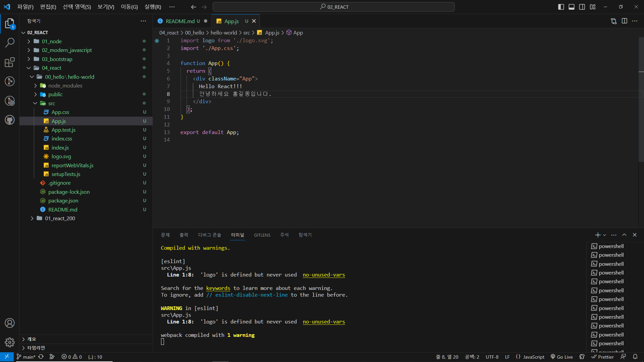The height and width of the screenshot is (362, 644).
Task: Click the Go Live status bar button
Action: tap(562, 357)
